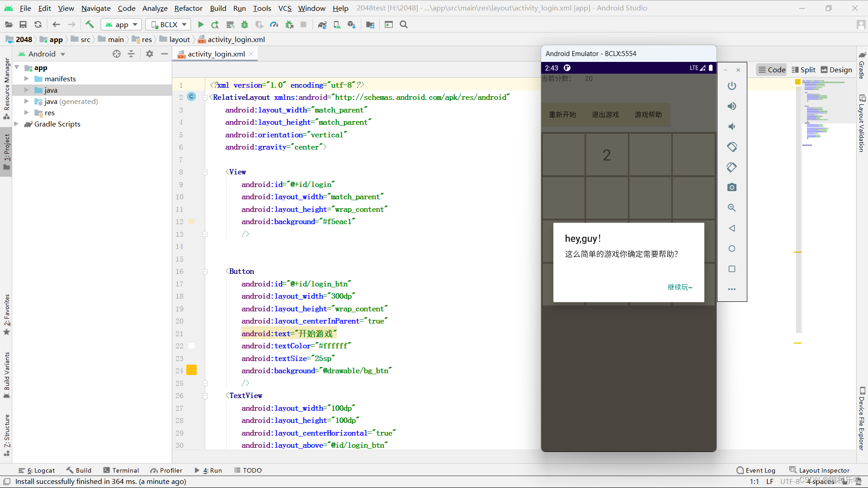Screen dimensions: 868x488
Task: Toggle emulator power button
Action: (x=732, y=85)
